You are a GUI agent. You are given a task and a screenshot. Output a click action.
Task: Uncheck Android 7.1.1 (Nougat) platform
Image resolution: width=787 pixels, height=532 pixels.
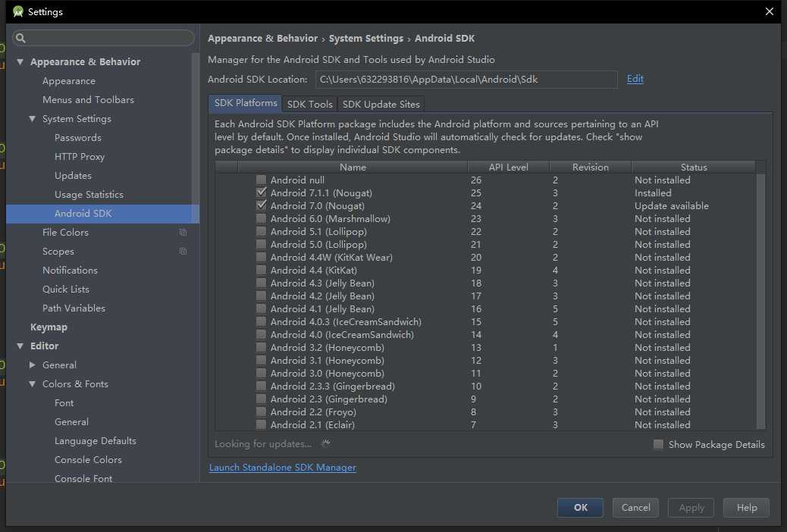[261, 193]
